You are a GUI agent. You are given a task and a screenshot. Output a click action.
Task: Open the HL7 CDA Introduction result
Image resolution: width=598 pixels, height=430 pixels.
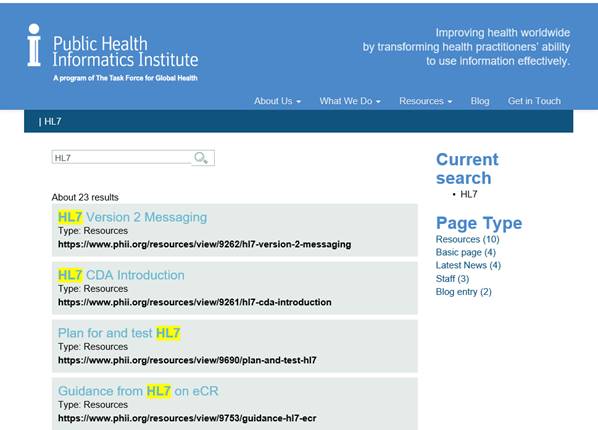[x=121, y=275]
